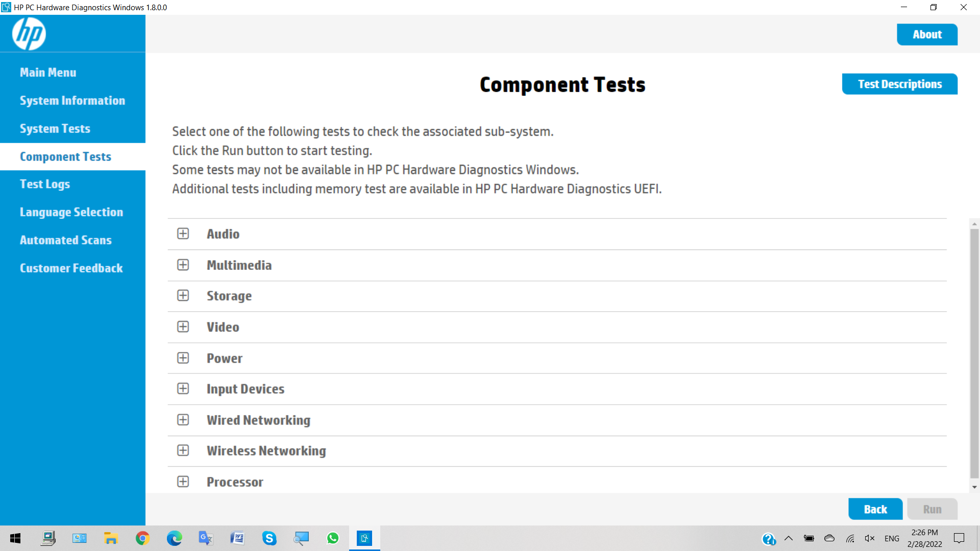Open Microsoft Word from taskbar

237,538
